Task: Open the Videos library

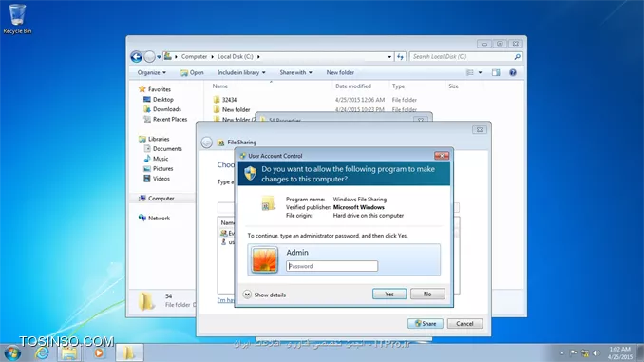Action: click(157, 179)
